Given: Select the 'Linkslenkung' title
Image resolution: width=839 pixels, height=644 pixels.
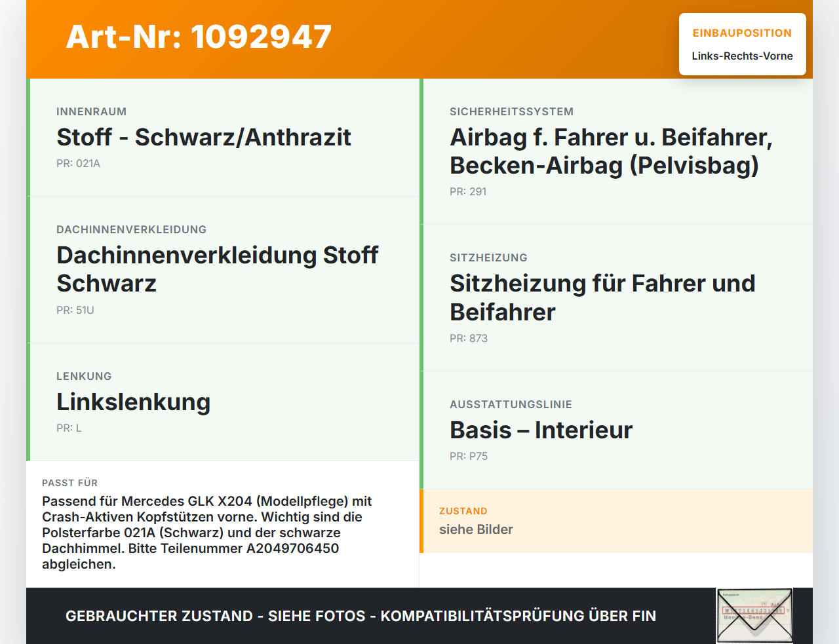Looking at the screenshot, I should (x=134, y=402).
